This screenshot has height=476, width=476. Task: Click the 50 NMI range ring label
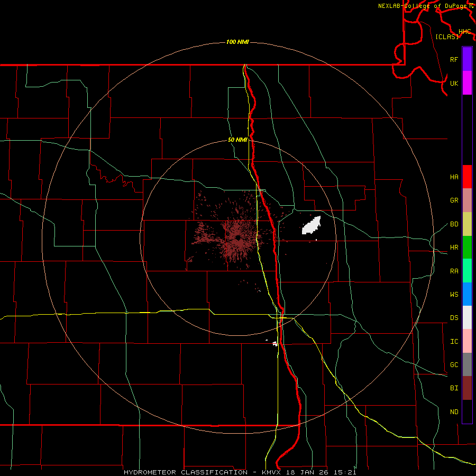pos(237,140)
